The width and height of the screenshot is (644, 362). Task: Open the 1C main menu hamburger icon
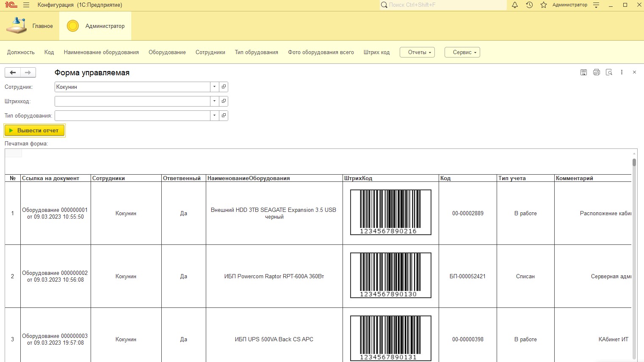point(26,5)
